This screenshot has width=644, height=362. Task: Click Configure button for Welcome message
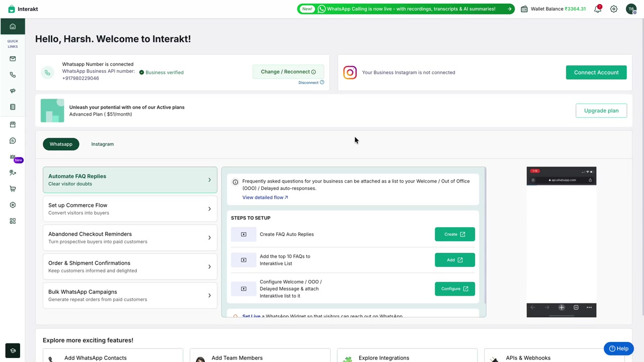tap(455, 289)
